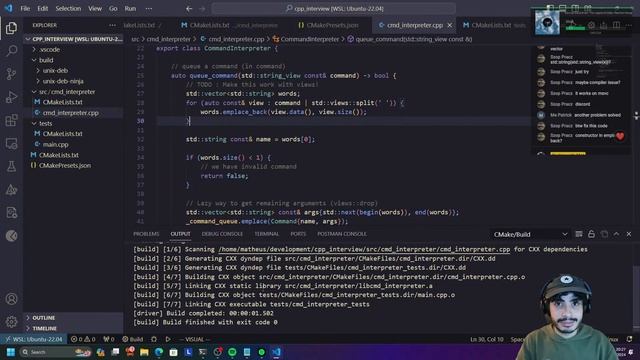Screen dimensions: 640x360
Task: Click the CMake Build button in the status bar
Action: (133, 339)
